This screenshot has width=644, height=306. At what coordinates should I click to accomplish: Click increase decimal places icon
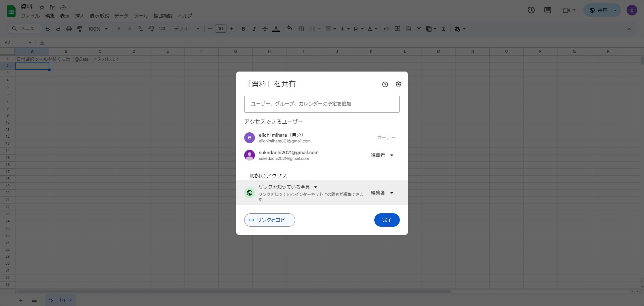point(151,29)
